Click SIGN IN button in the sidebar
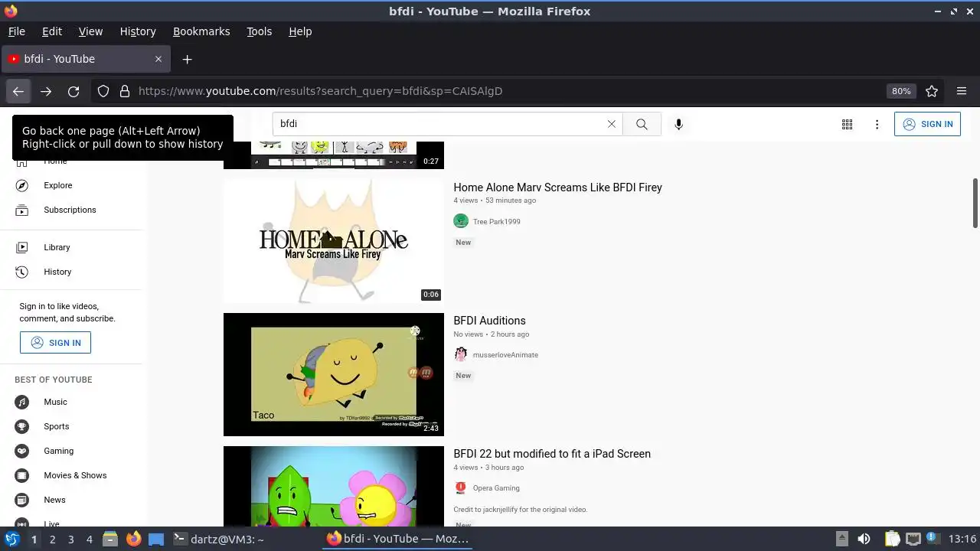The width and height of the screenshot is (980, 551). coord(55,343)
